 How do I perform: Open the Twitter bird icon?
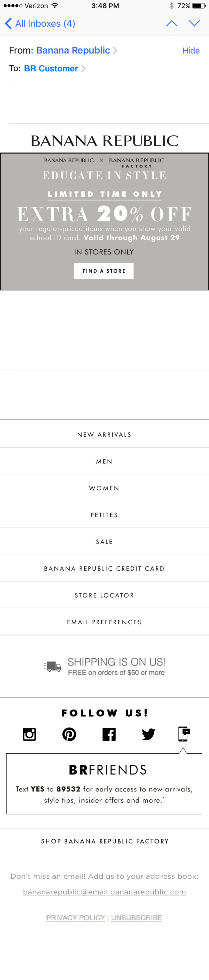coord(148,734)
